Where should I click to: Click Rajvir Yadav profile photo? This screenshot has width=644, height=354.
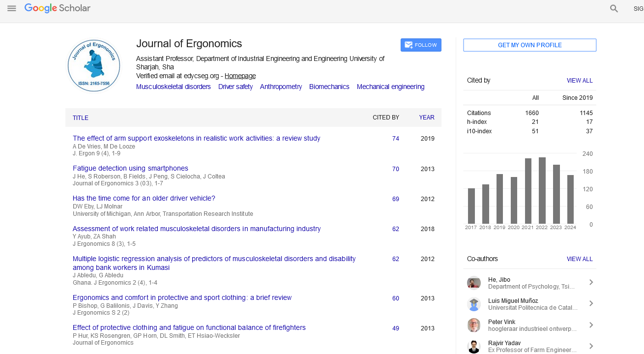pyautogui.click(x=473, y=346)
